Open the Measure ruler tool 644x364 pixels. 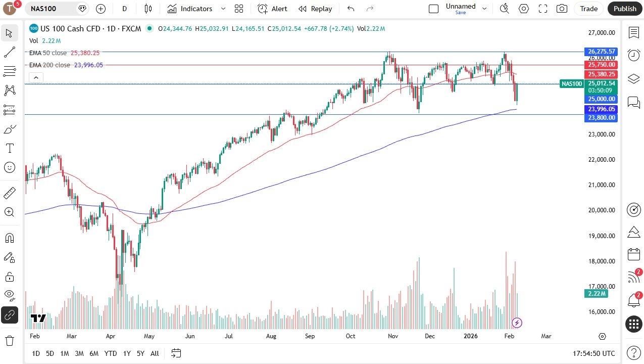[x=9, y=193]
